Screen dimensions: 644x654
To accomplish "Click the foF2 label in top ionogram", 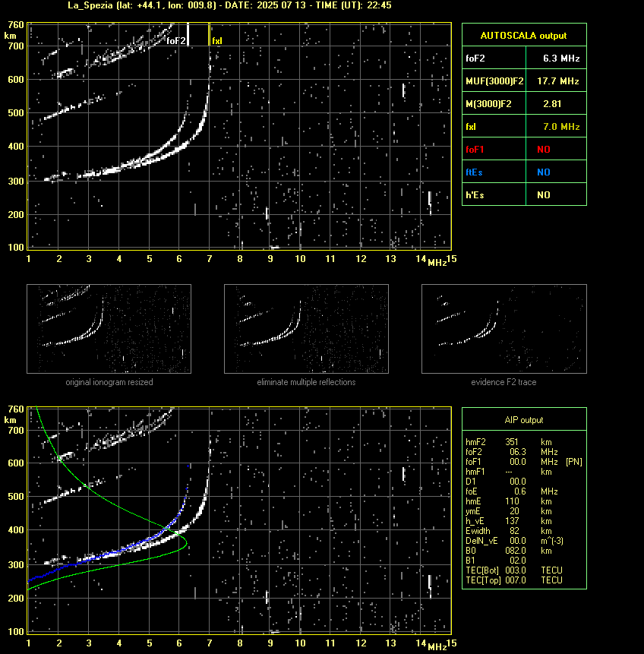I will tap(175, 40).
